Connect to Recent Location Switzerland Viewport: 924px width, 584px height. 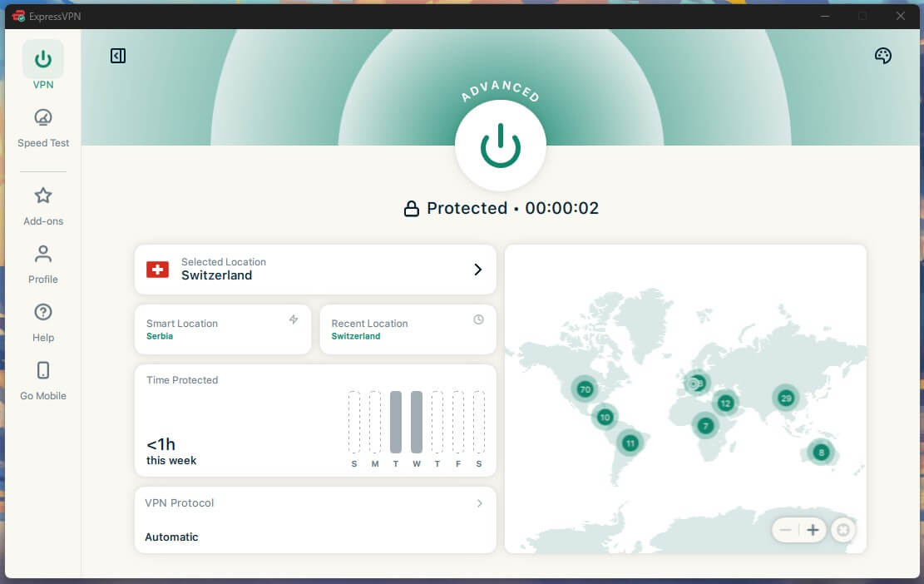pyautogui.click(x=408, y=329)
